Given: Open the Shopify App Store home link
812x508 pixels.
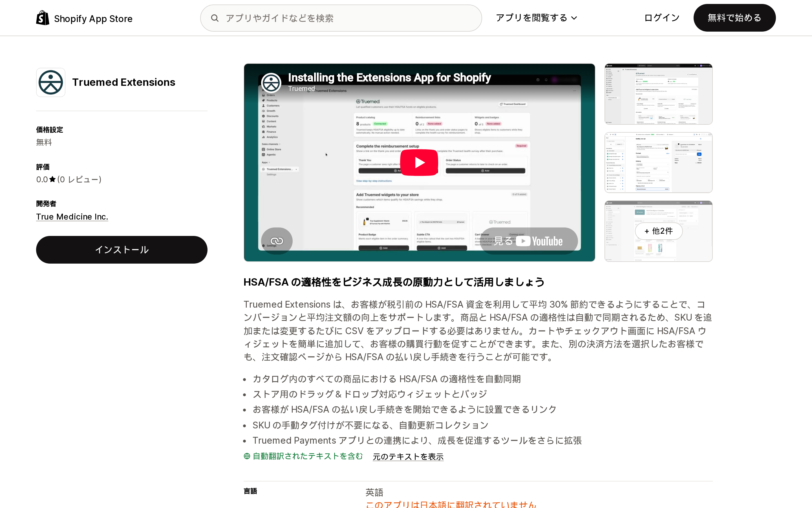Looking at the screenshot, I should pos(84,18).
